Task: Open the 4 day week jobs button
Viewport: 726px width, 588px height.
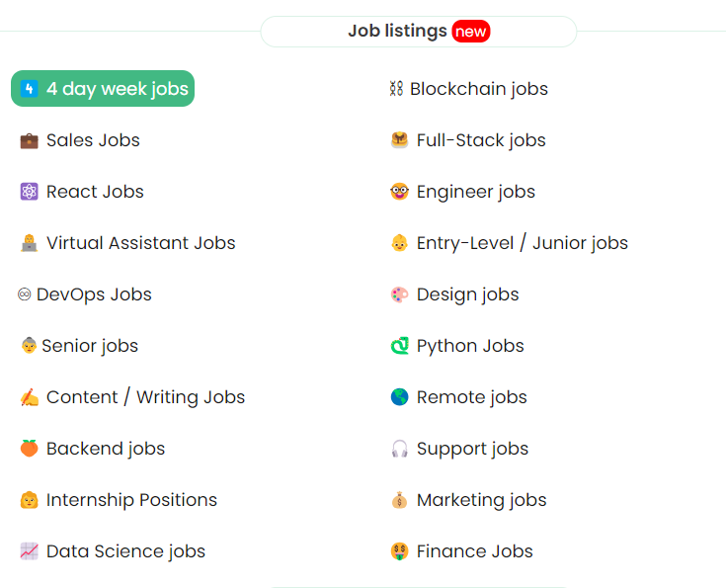Action: (x=103, y=89)
